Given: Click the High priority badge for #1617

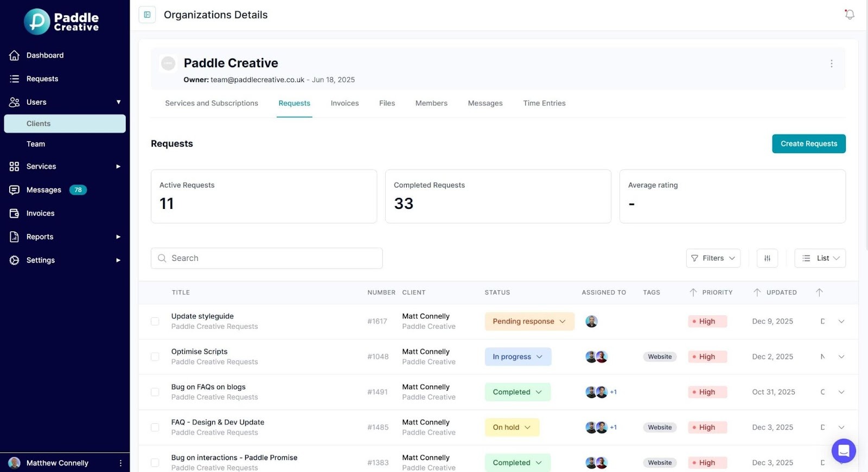Looking at the screenshot, I should coord(707,321).
